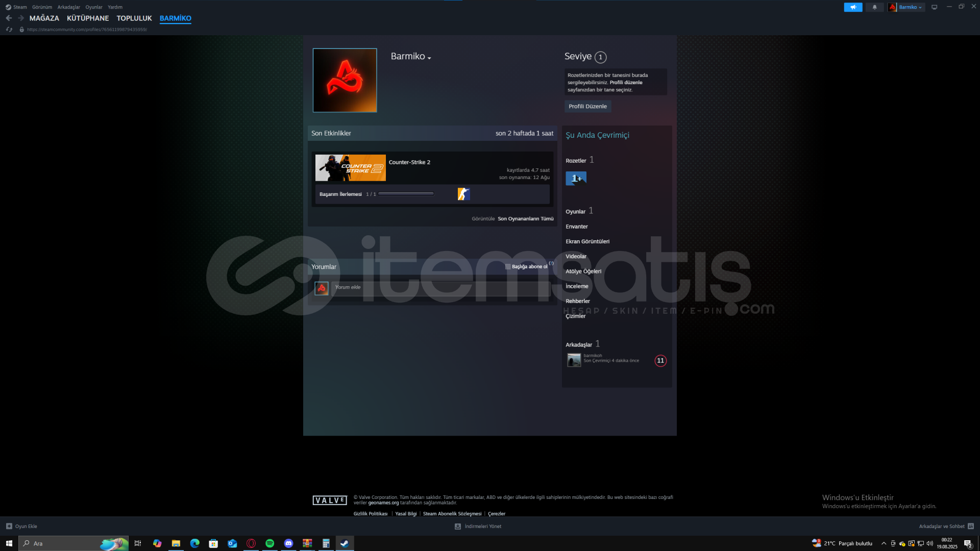Open the announcements megaphone button
The image size is (980, 551).
coord(853,7)
